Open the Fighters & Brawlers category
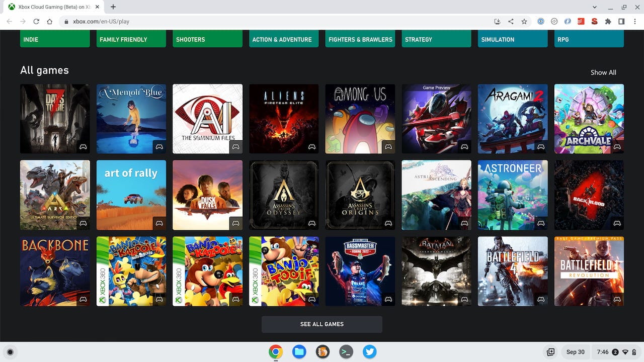Screen dimensions: 644x362 [x=360, y=39]
